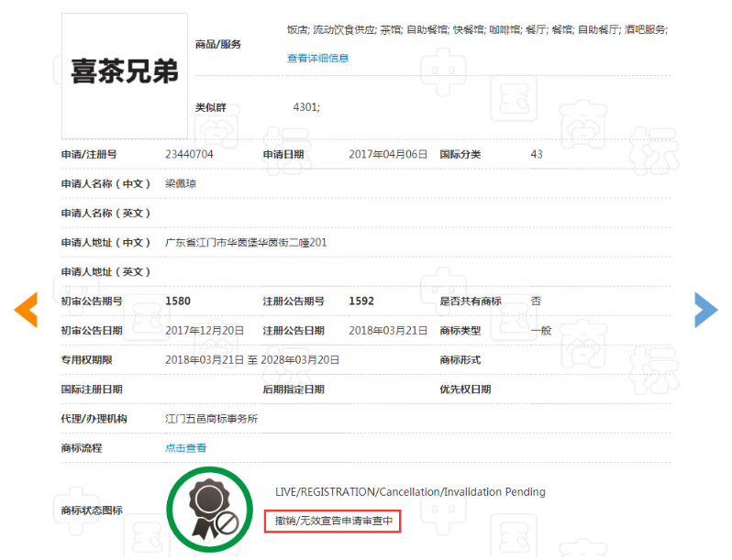Click the 申请人名称（英文） label

point(105,213)
